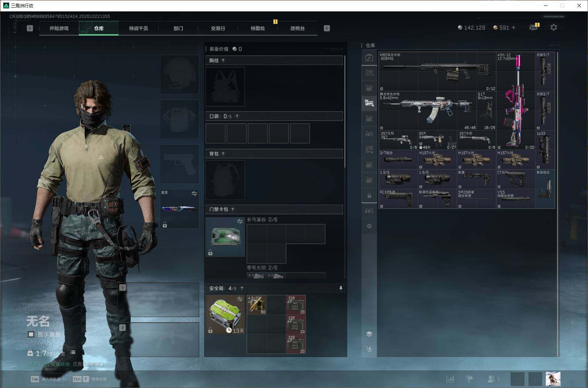Select the highlighted weapon category icon in warehouse sidebar

369,103
